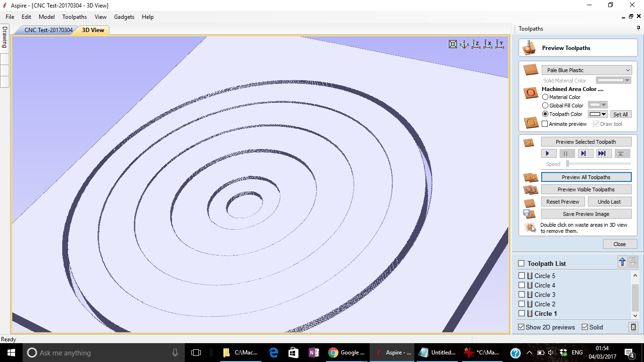Expand the Toolpath Color picker dropdown
The height and width of the screenshot is (362, 644).
(x=598, y=114)
